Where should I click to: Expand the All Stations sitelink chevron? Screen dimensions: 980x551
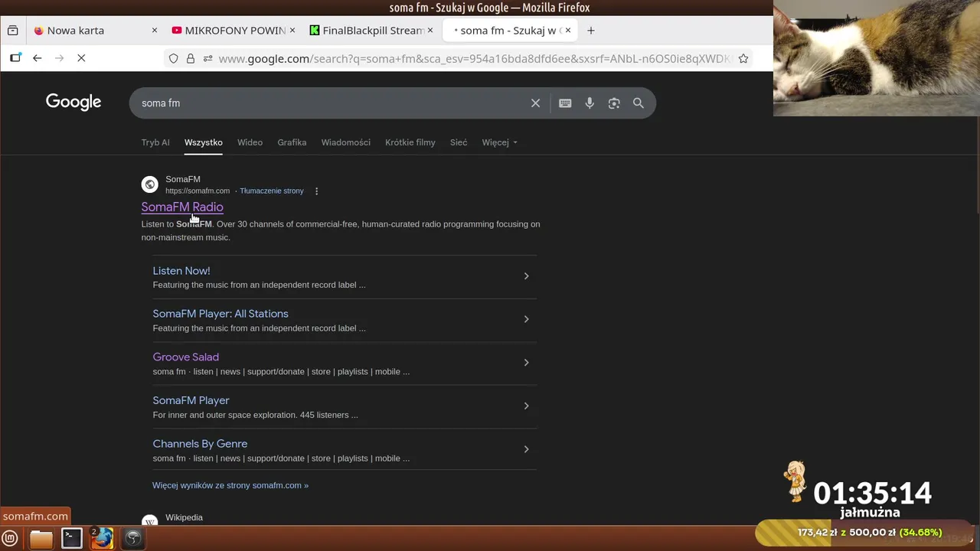tap(526, 319)
